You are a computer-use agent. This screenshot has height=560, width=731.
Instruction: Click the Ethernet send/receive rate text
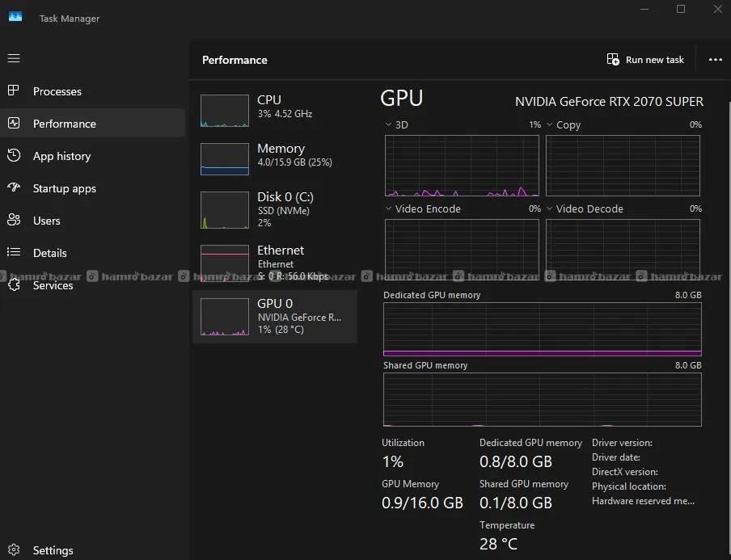[294, 276]
